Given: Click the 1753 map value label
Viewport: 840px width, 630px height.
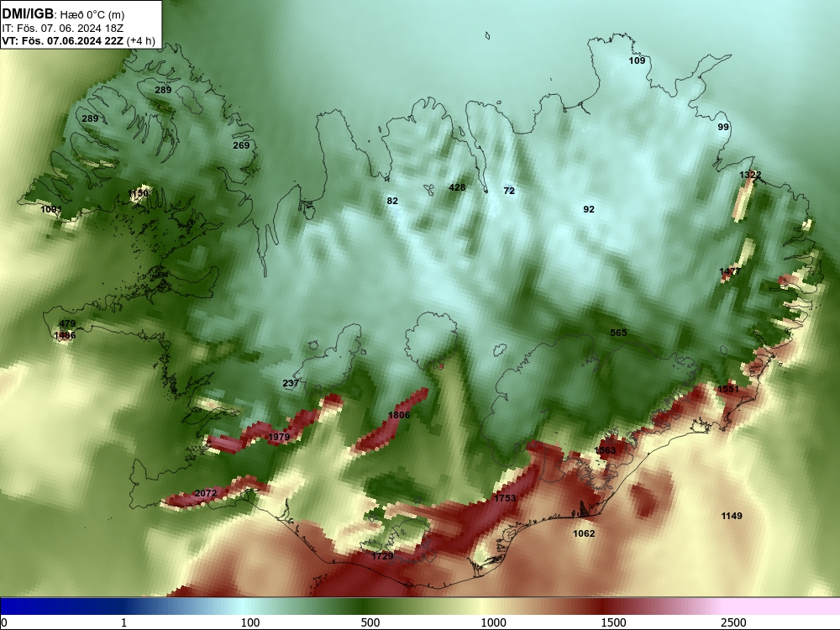Looking at the screenshot, I should [505, 498].
